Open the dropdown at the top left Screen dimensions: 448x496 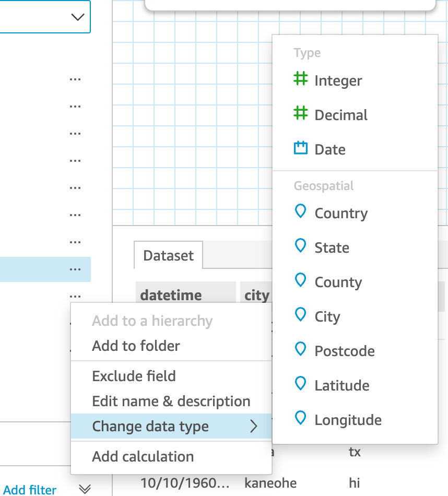click(x=77, y=17)
